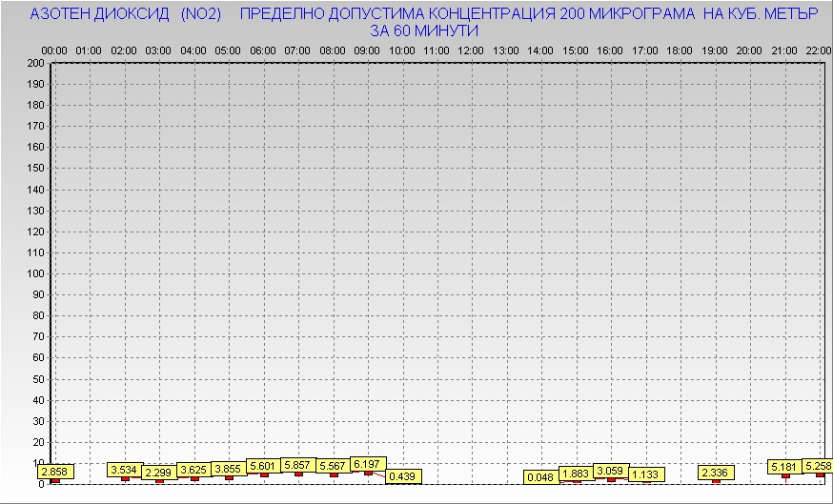Image resolution: width=833 pixels, height=504 pixels.
Task: Click the 0.048 value label
Action: pyautogui.click(x=540, y=476)
